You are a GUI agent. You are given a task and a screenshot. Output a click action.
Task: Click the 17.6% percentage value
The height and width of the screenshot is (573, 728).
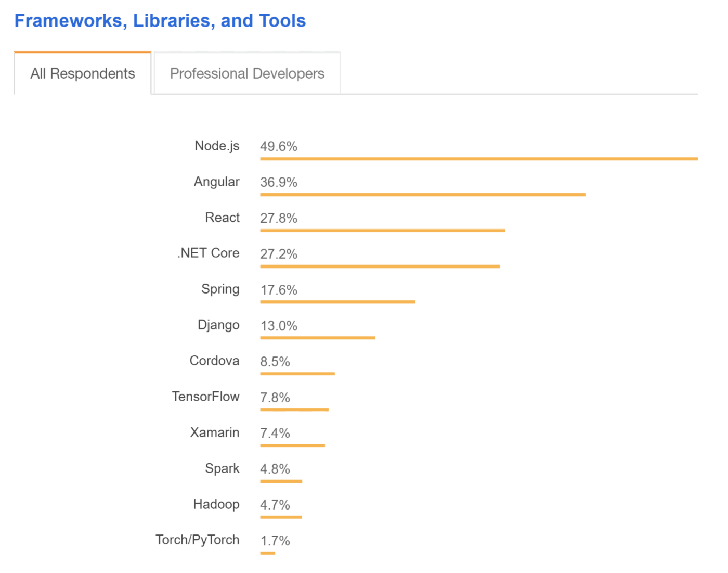pos(279,290)
